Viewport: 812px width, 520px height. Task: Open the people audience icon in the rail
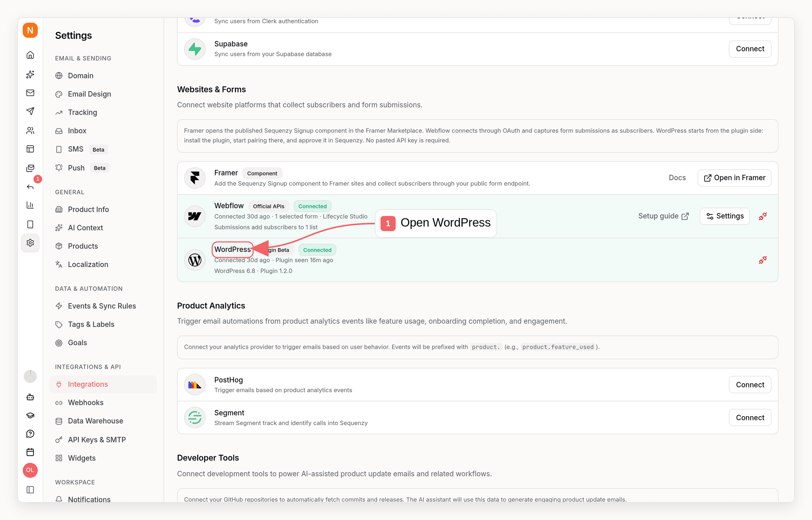(x=30, y=131)
